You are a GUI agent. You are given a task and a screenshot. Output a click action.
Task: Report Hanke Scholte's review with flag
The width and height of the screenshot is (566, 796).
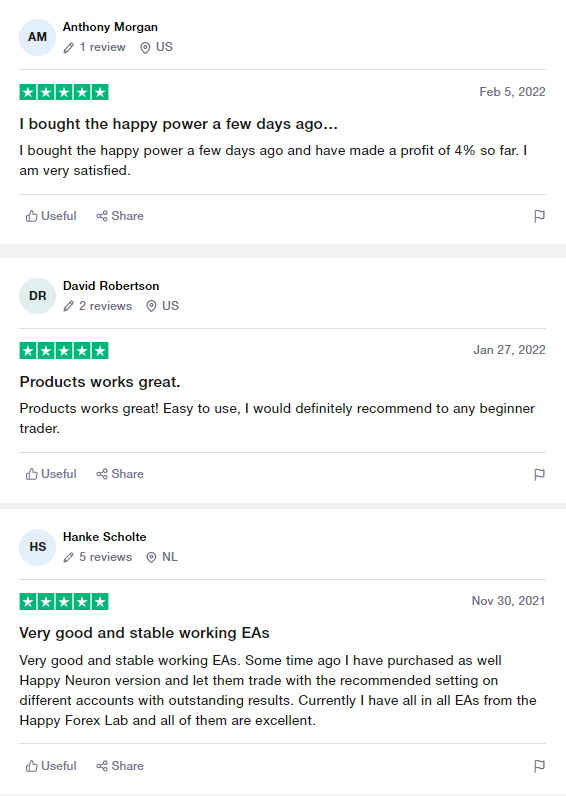(539, 766)
